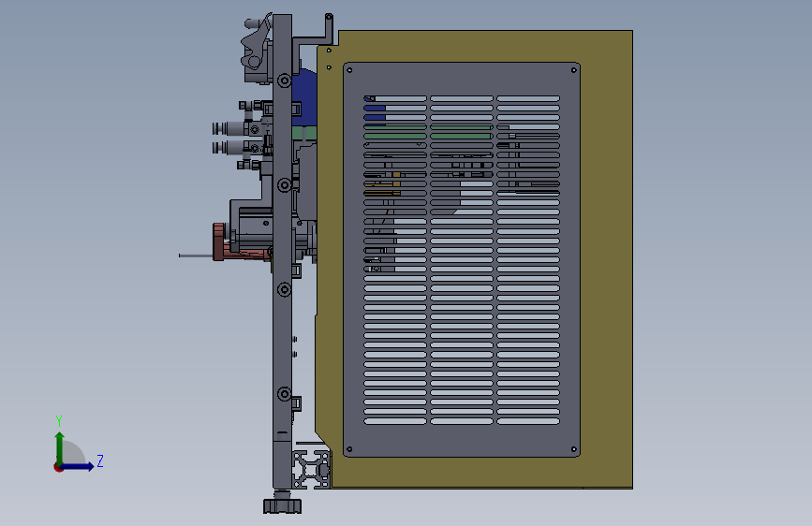Select the red origin ball of the triad
812x526 pixels.
coord(58,467)
